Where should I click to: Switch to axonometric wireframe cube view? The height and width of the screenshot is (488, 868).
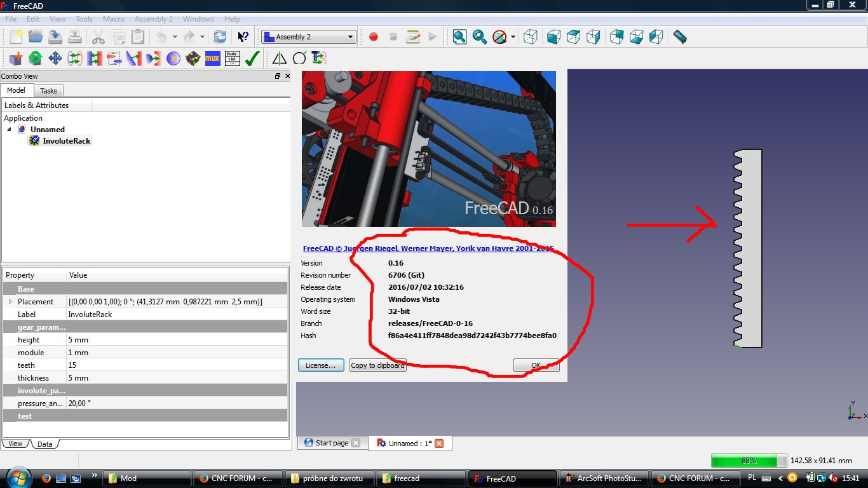(x=530, y=37)
